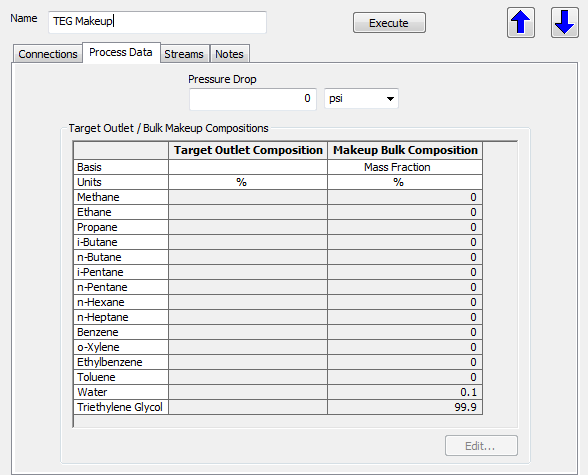The height and width of the screenshot is (475, 588).
Task: Select the Methane makeup composition cell
Action: (x=405, y=197)
